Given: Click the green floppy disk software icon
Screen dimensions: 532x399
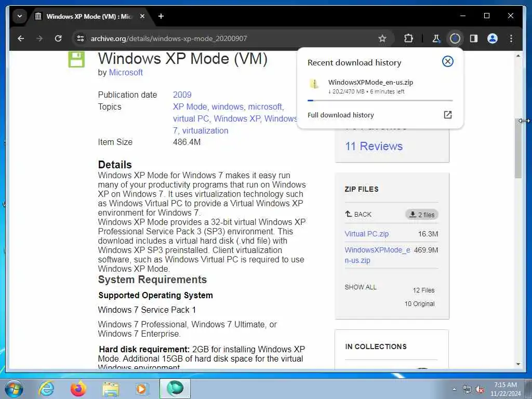Looking at the screenshot, I should click(76, 59).
